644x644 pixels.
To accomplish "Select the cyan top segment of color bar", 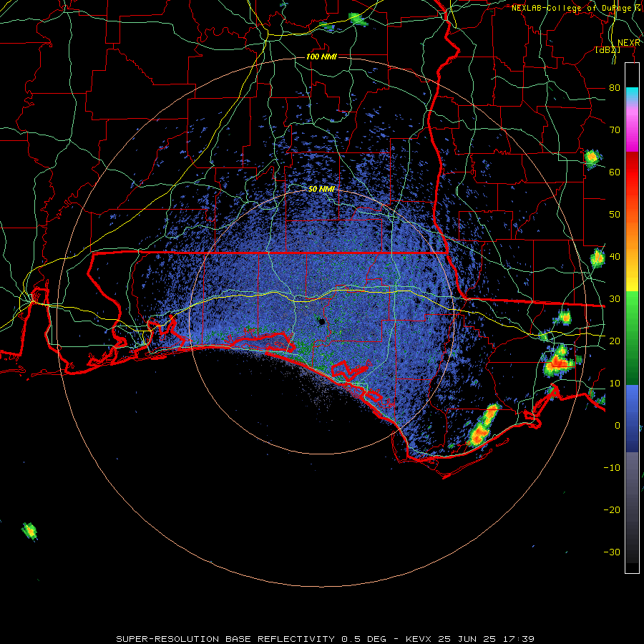I will tap(632, 94).
